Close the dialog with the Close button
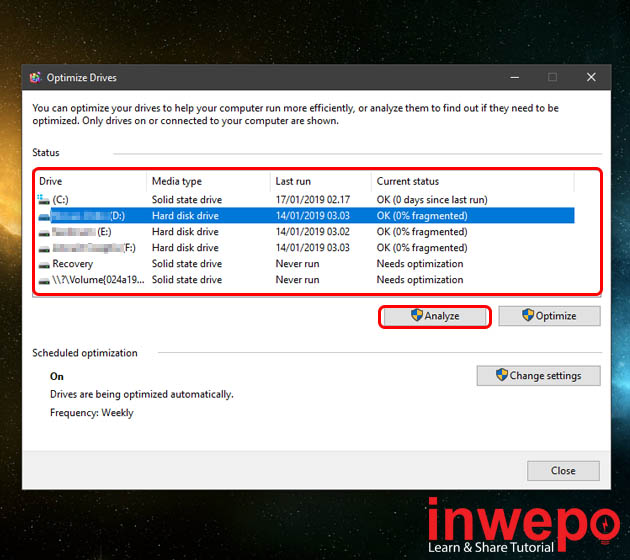The width and height of the screenshot is (630, 560). 563,470
